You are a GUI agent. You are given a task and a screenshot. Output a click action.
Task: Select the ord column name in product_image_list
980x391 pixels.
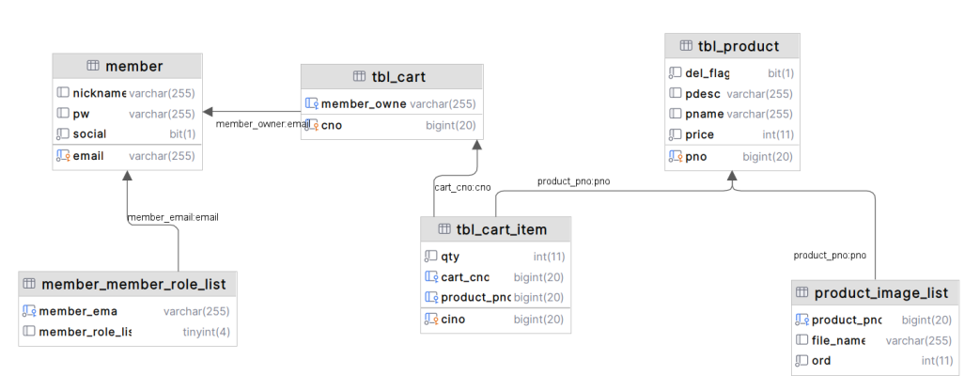click(821, 361)
